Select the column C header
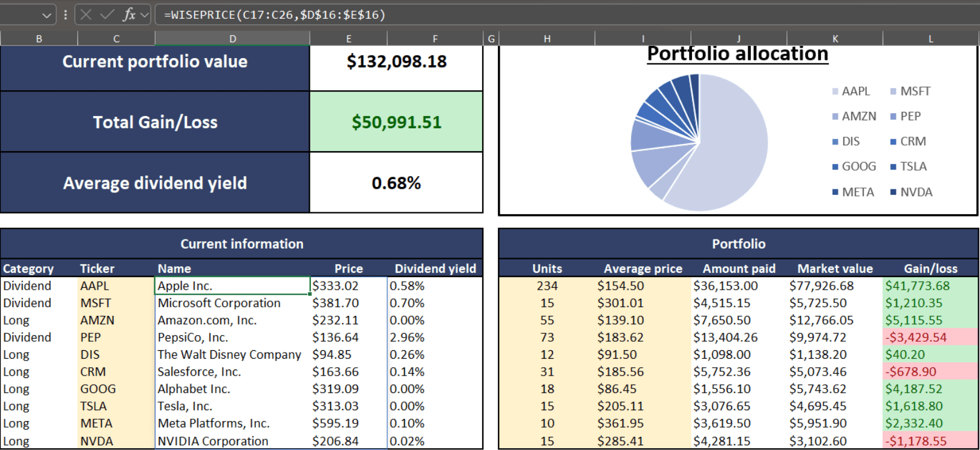Viewport: 980px width, 450px height. (x=116, y=39)
